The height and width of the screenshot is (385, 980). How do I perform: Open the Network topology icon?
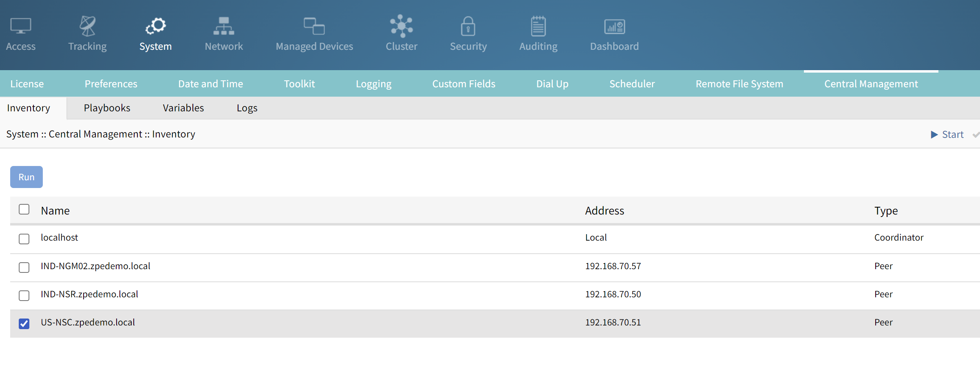[224, 26]
